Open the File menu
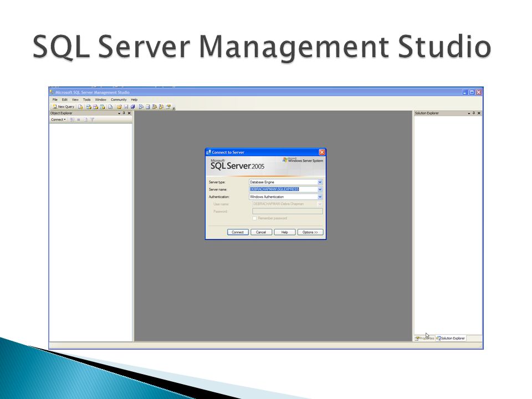532x399 pixels. click(x=55, y=100)
